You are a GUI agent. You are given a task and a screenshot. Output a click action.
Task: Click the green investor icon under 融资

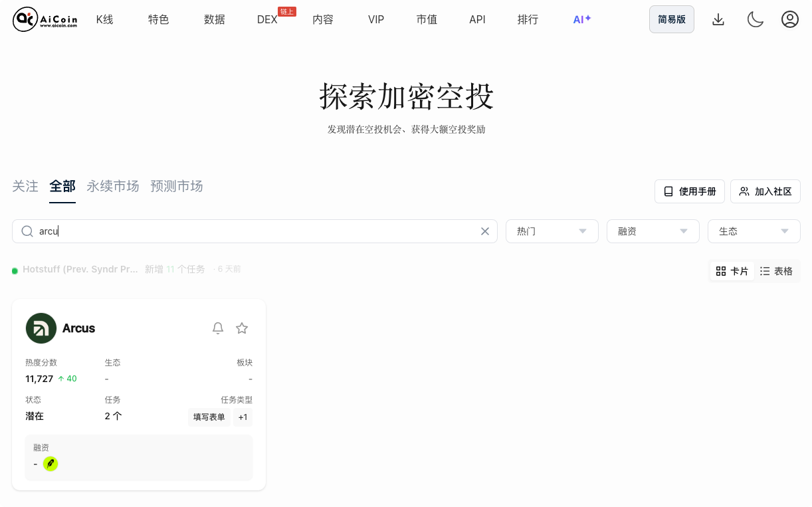51,464
